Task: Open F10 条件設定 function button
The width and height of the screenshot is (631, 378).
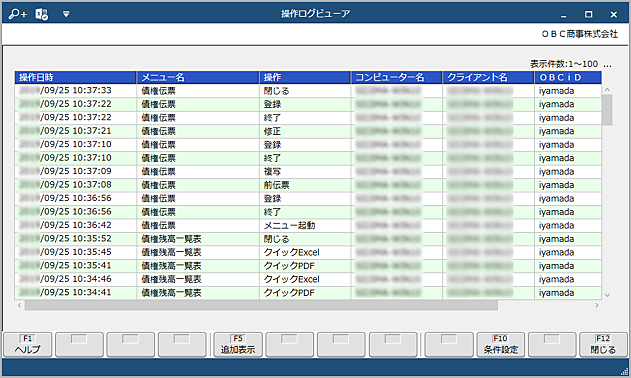Action: tap(501, 345)
